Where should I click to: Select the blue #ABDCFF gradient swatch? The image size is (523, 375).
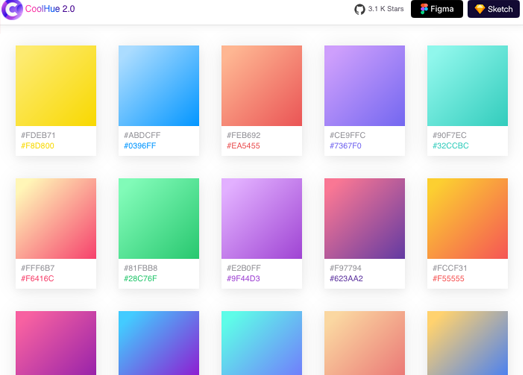159,86
